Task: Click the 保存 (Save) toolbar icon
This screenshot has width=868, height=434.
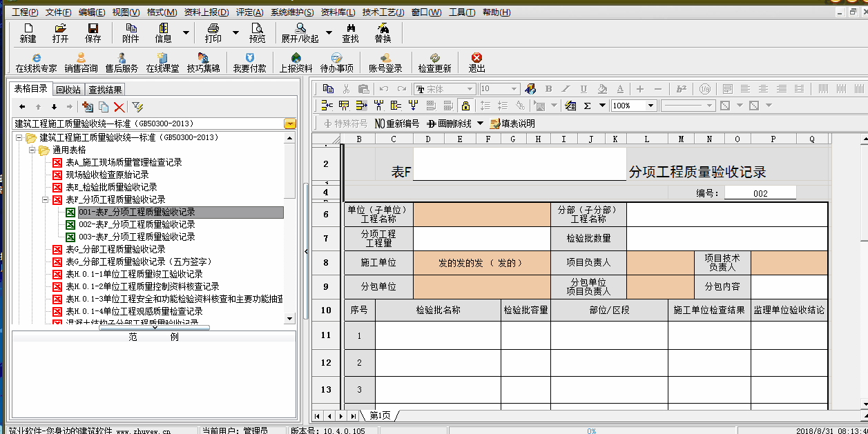Action: (93, 32)
